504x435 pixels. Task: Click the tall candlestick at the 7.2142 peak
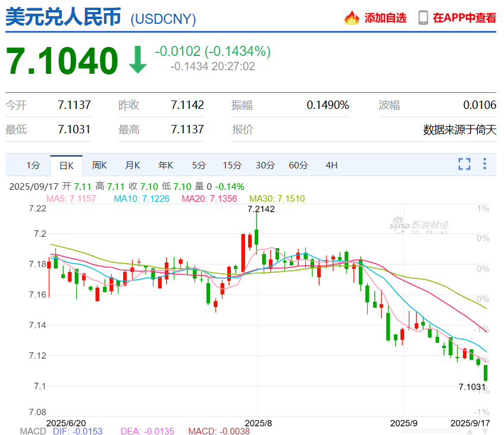pos(256,237)
